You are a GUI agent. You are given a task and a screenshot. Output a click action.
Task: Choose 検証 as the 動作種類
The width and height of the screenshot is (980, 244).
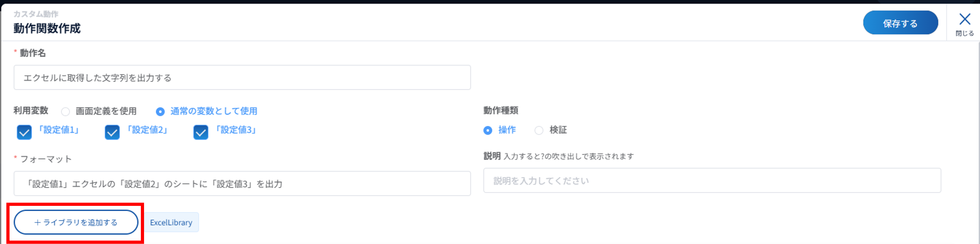pyautogui.click(x=539, y=131)
